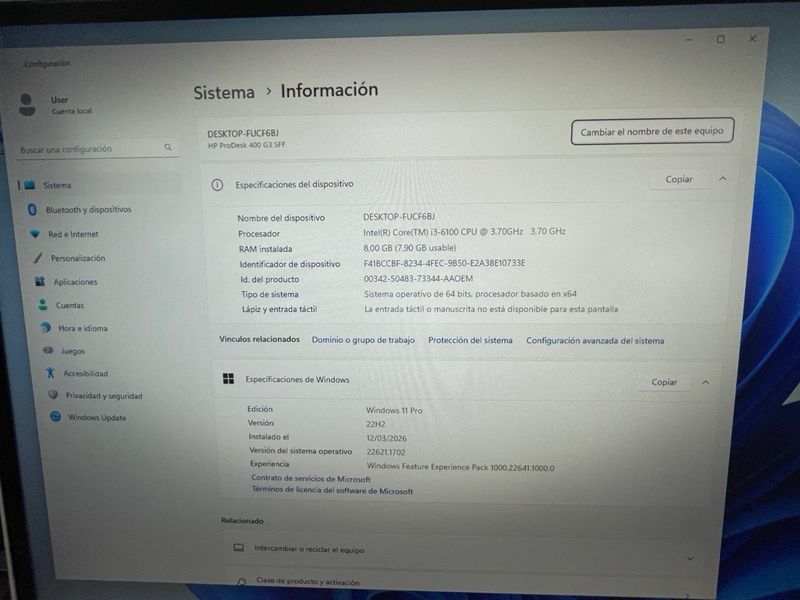Click the network Wi-Fi icon in sidebar

(x=35, y=234)
